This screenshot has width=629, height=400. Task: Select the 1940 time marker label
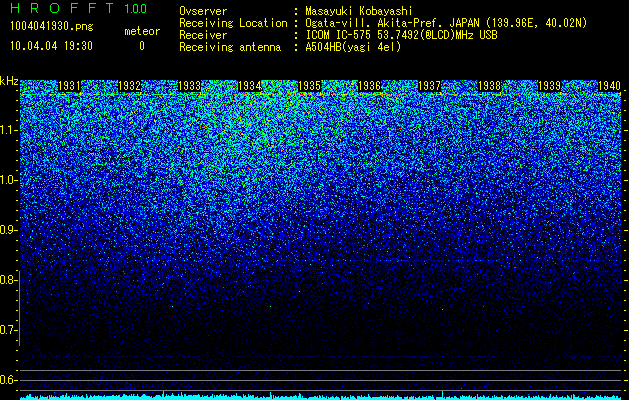point(609,86)
